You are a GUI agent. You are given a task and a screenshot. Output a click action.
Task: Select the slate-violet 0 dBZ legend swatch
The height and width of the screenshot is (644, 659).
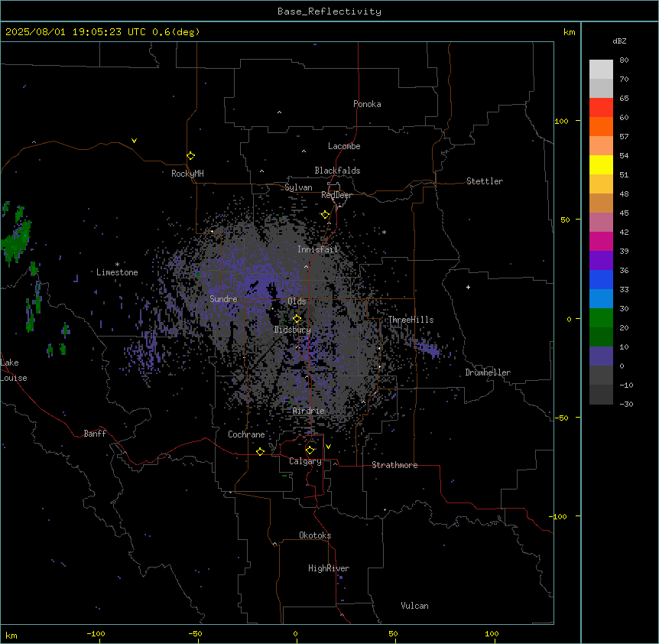pyautogui.click(x=601, y=356)
